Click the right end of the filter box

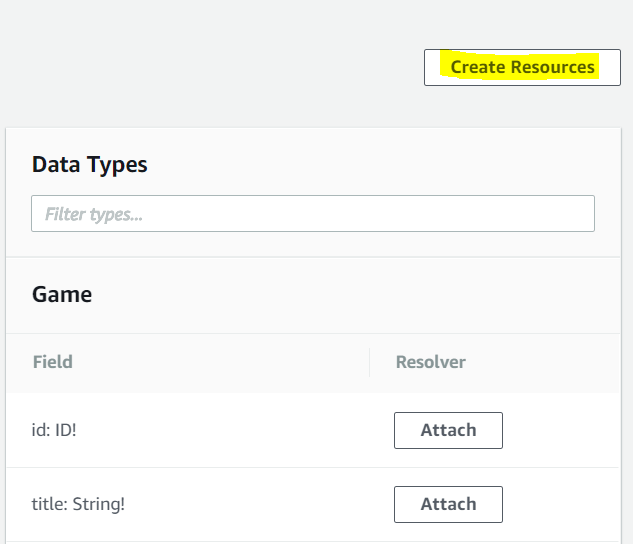(580, 214)
